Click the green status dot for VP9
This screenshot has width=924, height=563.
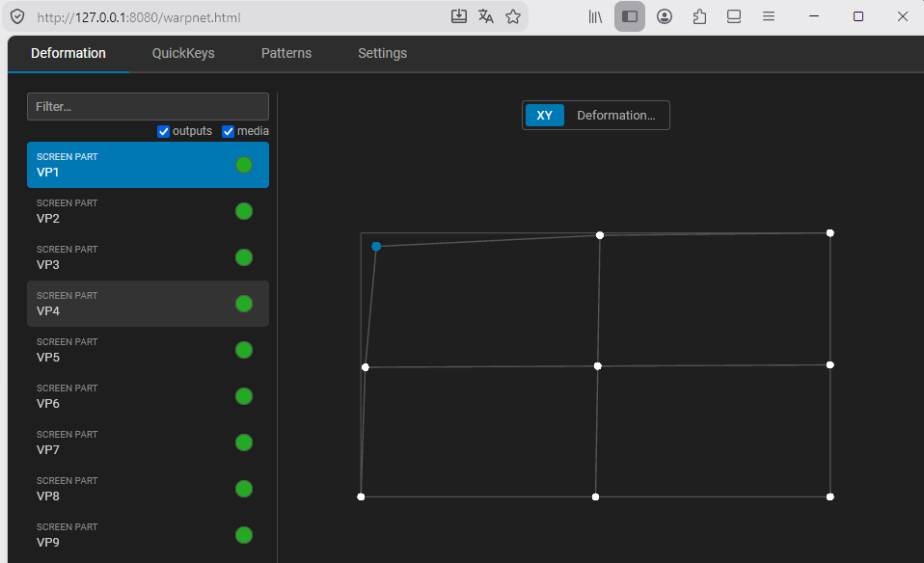click(x=244, y=535)
